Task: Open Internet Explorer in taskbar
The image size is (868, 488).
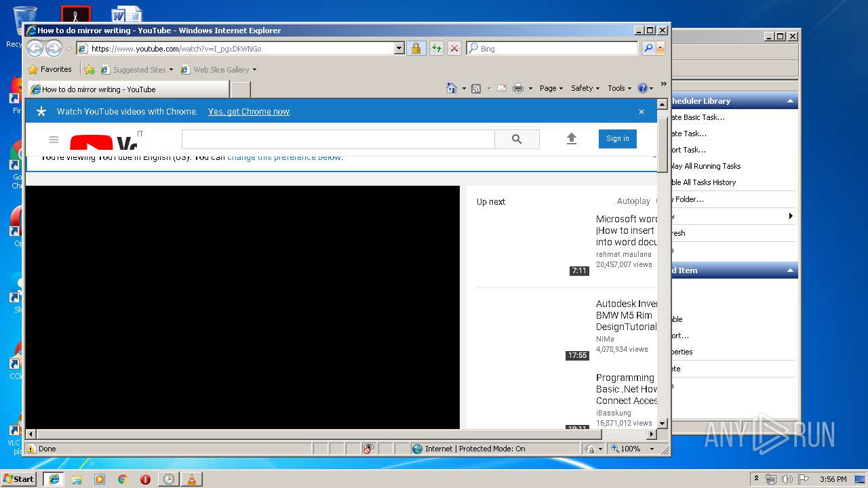Action: coord(54,479)
